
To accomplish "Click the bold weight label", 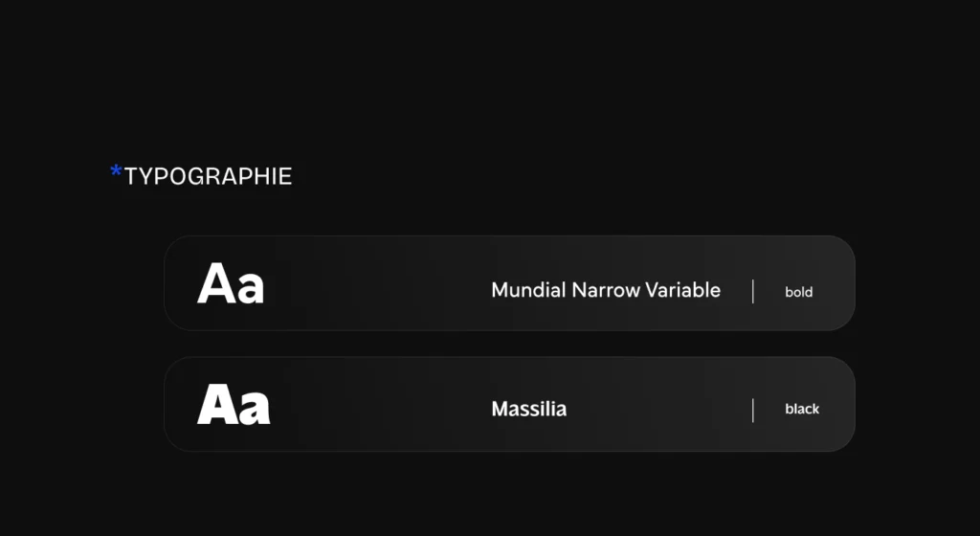I will (x=799, y=292).
